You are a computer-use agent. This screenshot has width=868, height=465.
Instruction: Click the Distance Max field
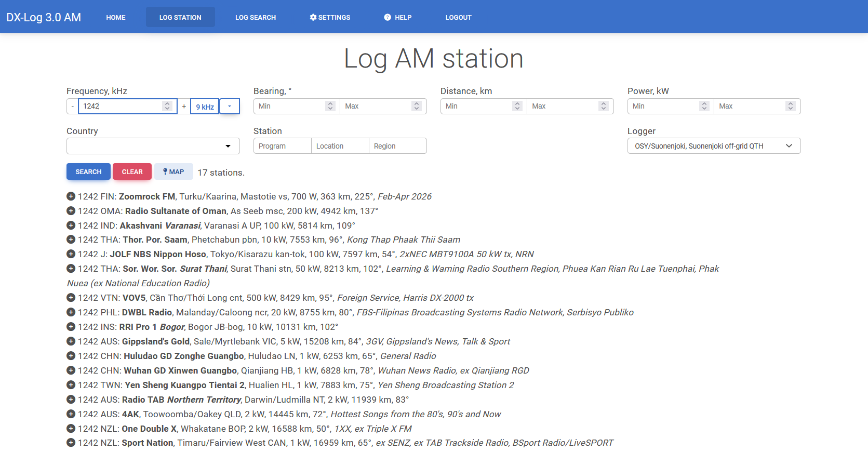click(x=570, y=106)
